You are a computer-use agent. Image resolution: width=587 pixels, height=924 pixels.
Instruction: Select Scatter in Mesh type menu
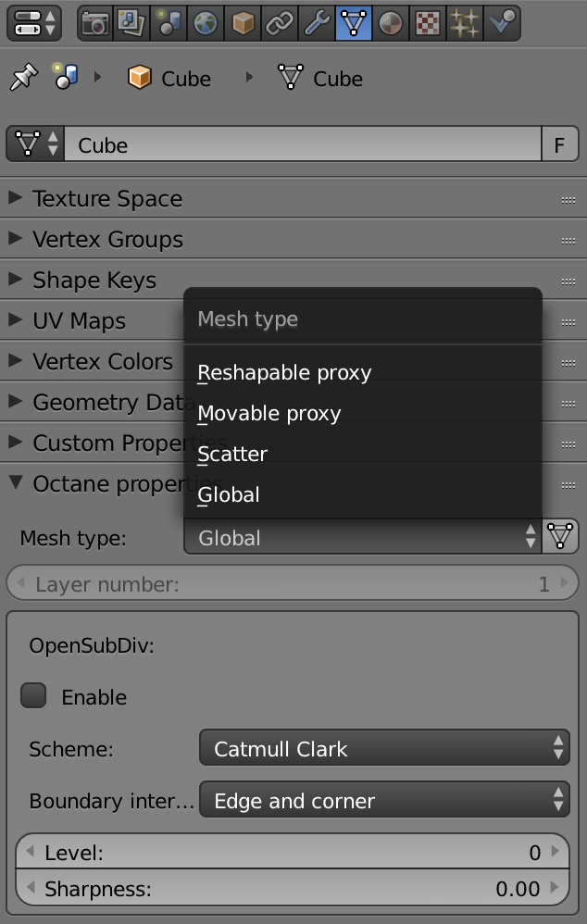point(232,455)
